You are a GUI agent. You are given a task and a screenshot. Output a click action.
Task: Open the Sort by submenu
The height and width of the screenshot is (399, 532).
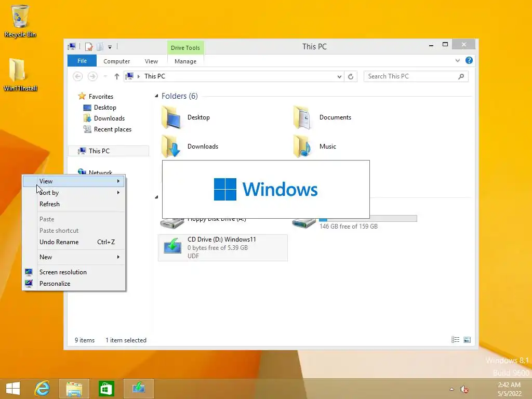point(74,193)
